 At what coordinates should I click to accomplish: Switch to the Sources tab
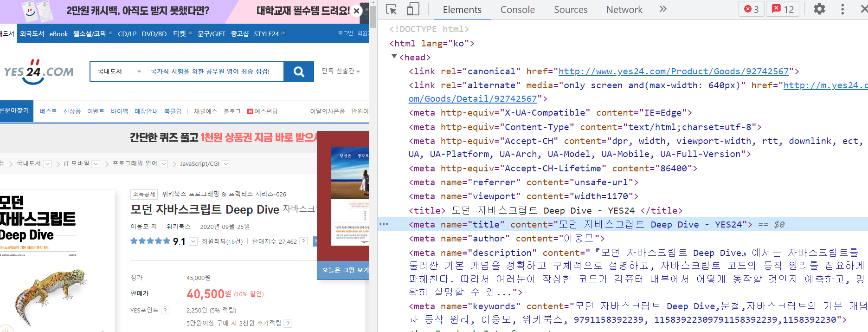571,10
